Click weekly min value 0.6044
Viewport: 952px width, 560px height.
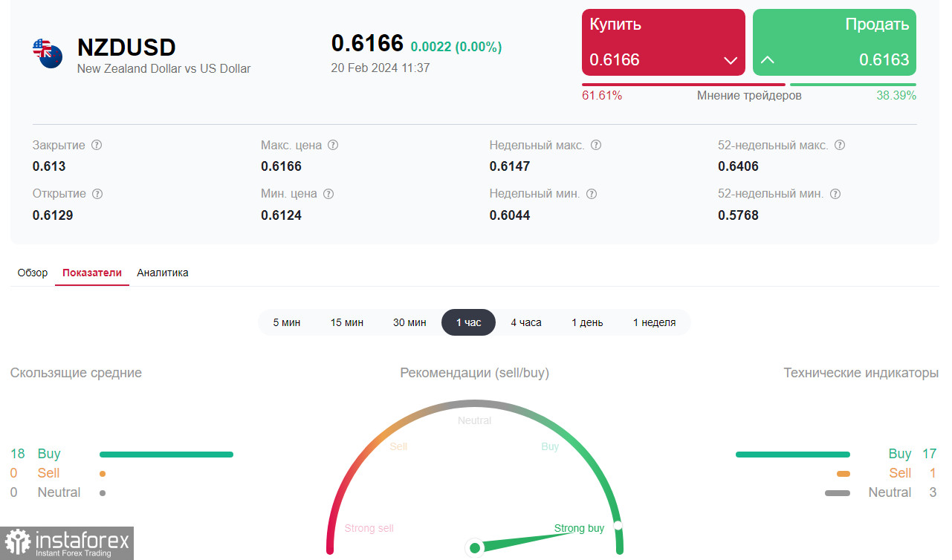[x=510, y=215]
